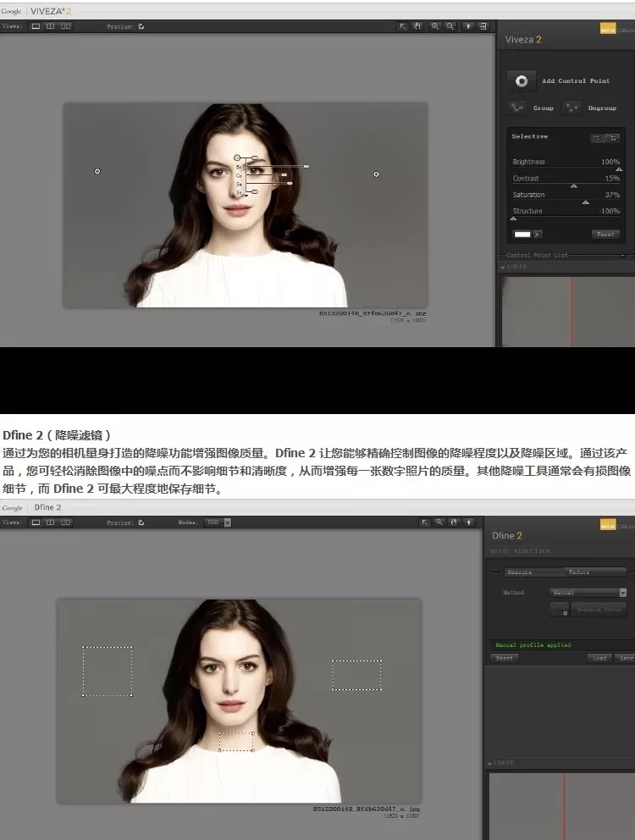Click the Group control points icon
The height and width of the screenshot is (840, 635).
click(x=517, y=108)
